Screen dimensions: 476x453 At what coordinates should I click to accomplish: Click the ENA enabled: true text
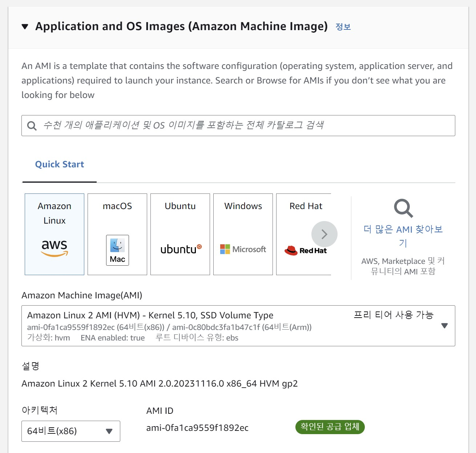[113, 338]
